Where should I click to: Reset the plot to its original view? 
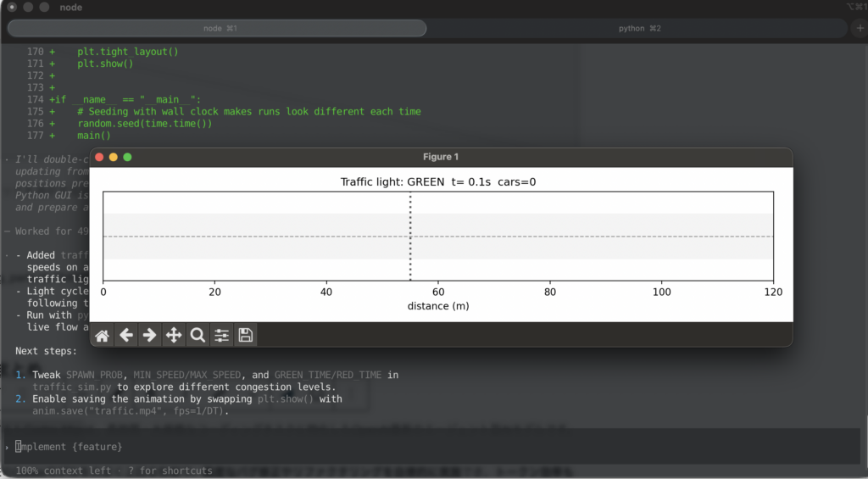click(102, 336)
